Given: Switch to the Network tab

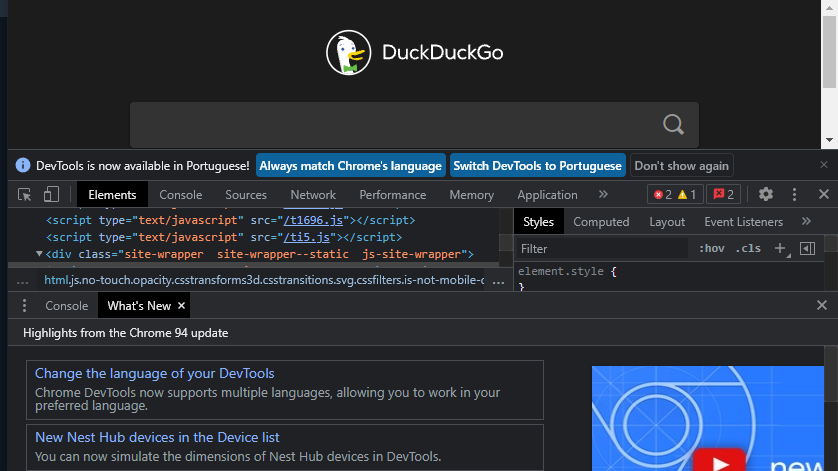Looking at the screenshot, I should point(313,195).
